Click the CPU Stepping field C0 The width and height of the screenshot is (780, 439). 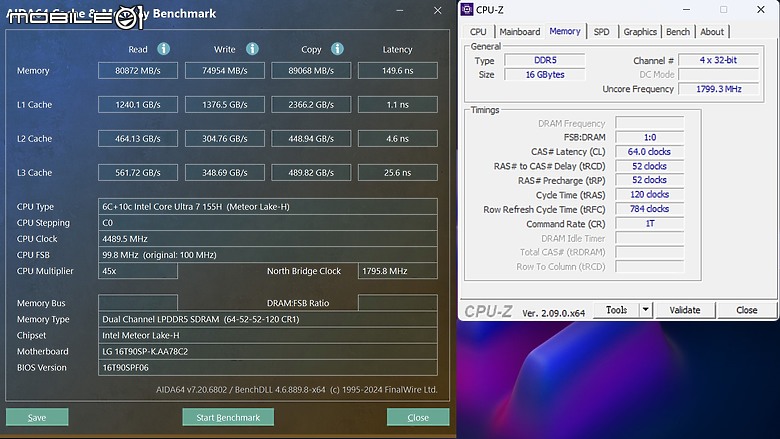click(x=268, y=222)
